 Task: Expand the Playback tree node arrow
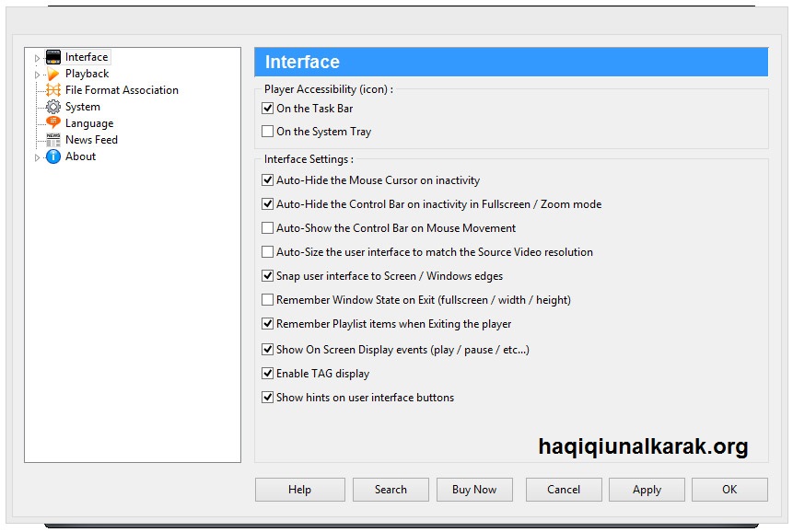tap(37, 75)
